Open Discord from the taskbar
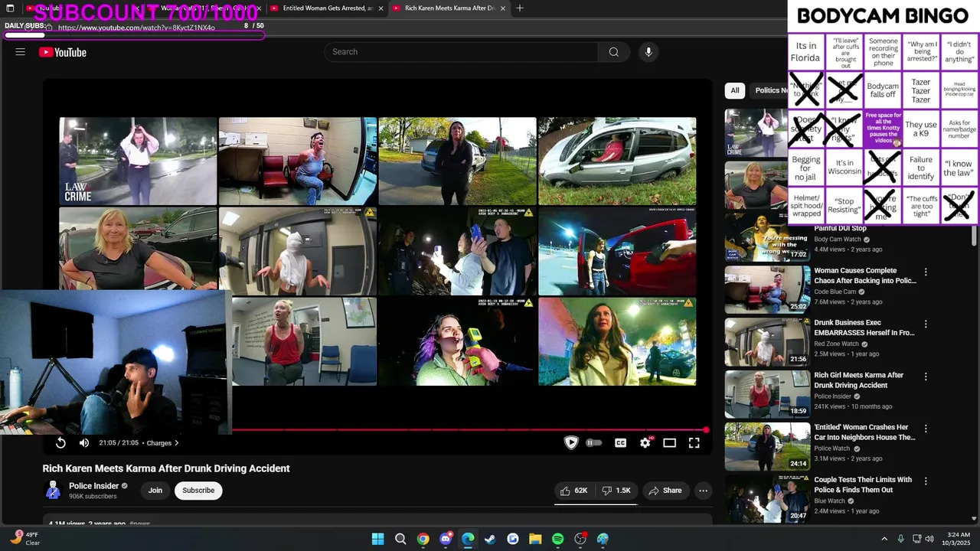Viewport: 980px width, 551px height. coord(446,540)
